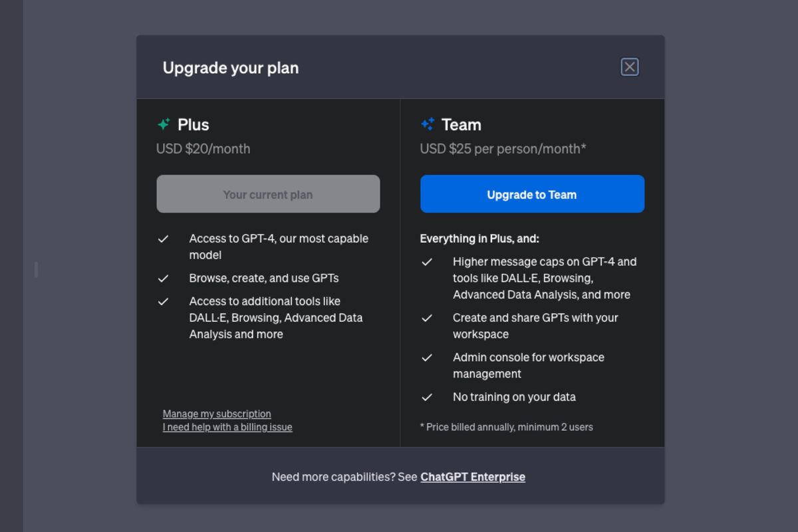Viewport: 798px width, 532px height.
Task: Click the Your current plan button
Action: pyautogui.click(x=268, y=194)
